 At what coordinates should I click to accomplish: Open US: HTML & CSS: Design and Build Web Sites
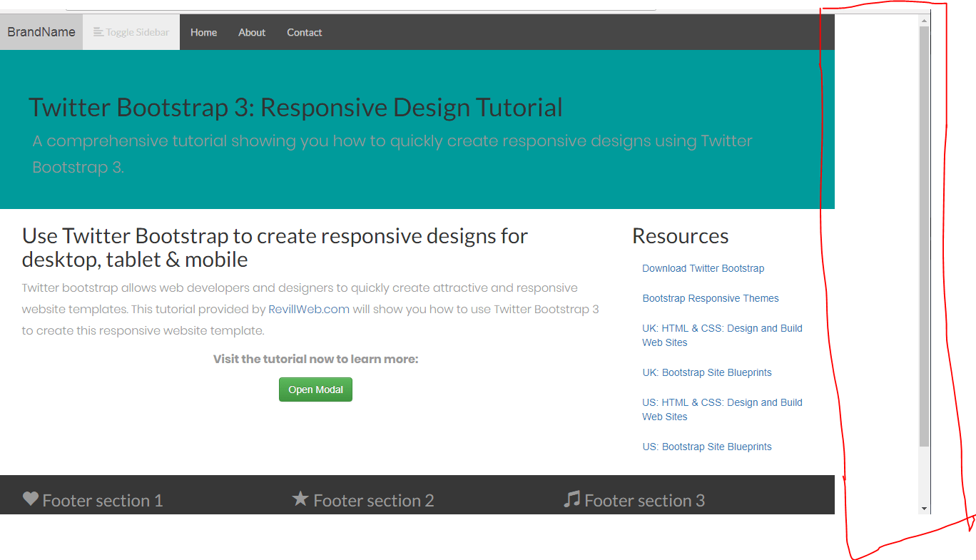pos(722,409)
